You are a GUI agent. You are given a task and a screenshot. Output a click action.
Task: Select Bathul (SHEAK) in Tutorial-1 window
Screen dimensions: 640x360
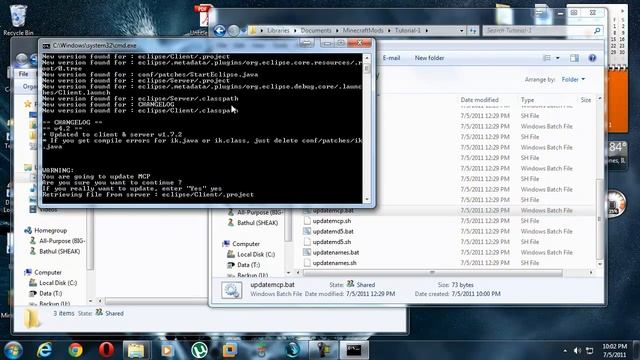(x=258, y=223)
